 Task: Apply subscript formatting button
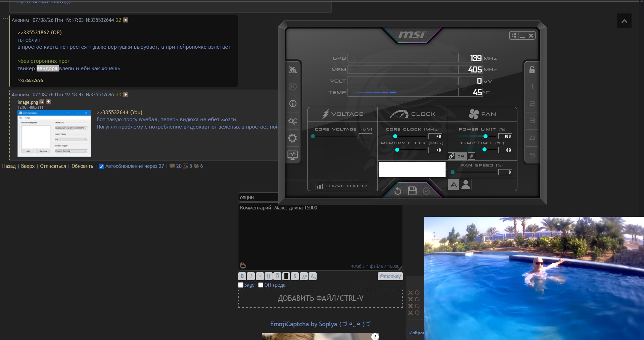[313, 276]
